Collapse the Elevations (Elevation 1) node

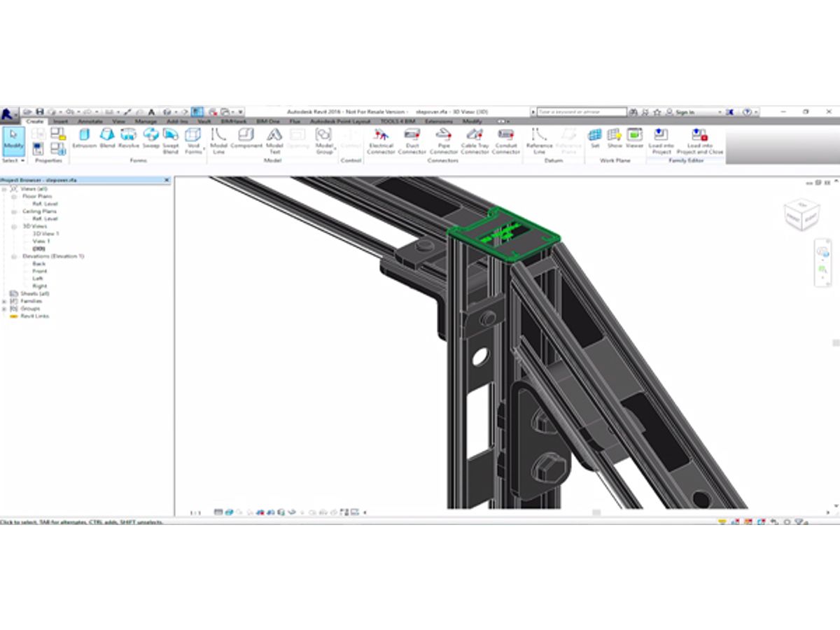(14, 256)
